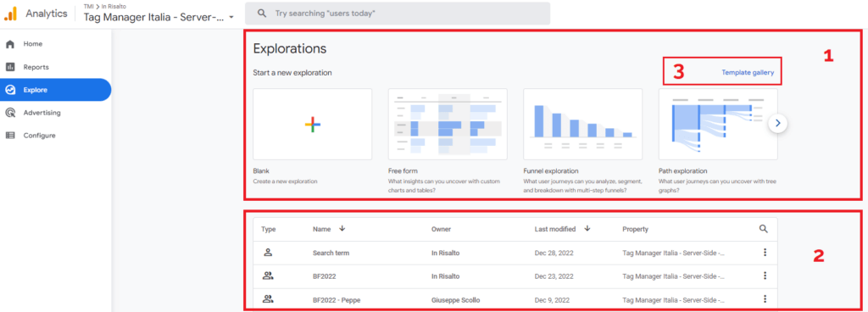868x312 pixels.
Task: Click the 'In Risalto' owner of BF2022
Action: click(445, 276)
